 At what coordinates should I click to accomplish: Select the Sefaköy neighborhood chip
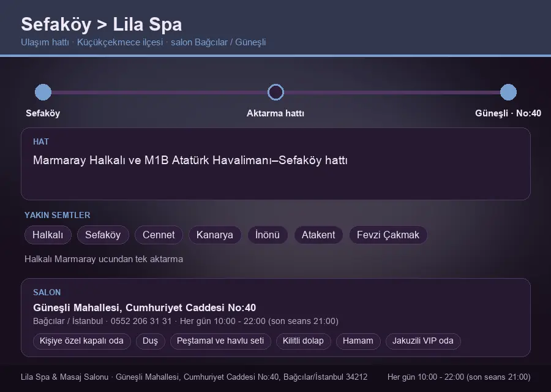pos(103,235)
